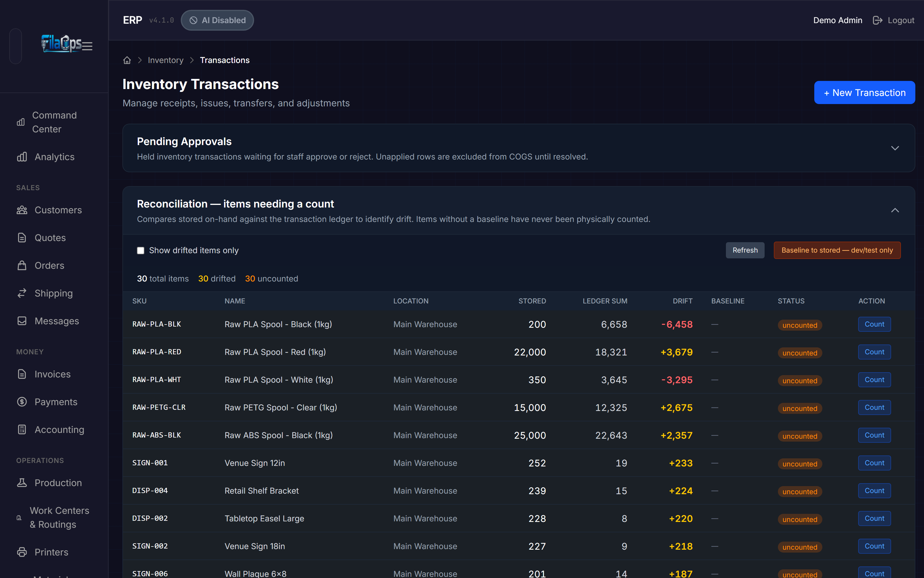
Task: Click the Shipping arrows icon
Action: coord(22,293)
